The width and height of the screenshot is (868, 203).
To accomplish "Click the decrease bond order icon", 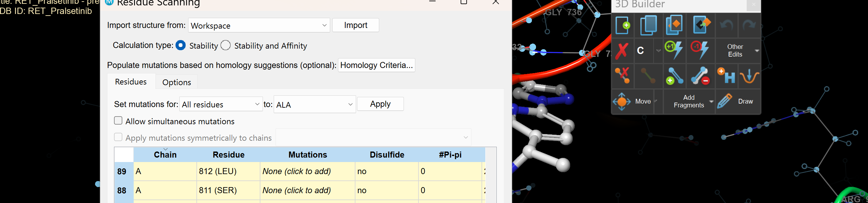I will click(x=700, y=76).
